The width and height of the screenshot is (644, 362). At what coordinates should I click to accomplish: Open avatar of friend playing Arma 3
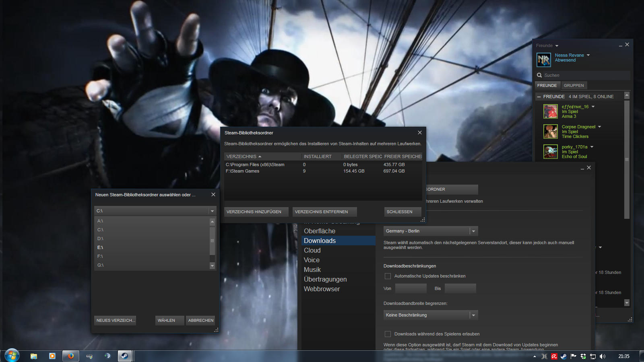pyautogui.click(x=551, y=111)
